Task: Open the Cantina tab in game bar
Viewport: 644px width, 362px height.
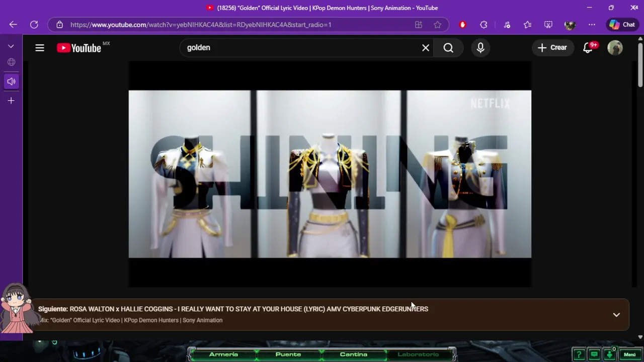Action: click(x=354, y=354)
